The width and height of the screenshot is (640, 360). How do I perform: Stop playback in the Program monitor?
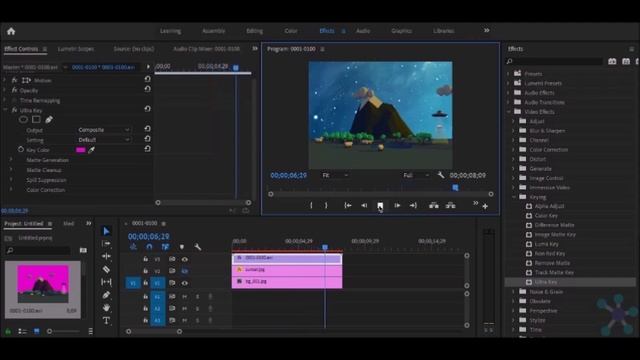tap(380, 205)
